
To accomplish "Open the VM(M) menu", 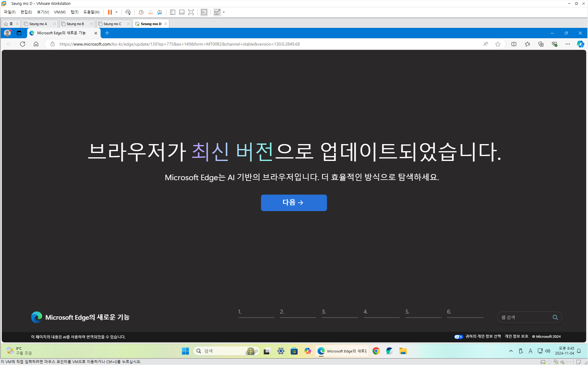I will coord(60,12).
